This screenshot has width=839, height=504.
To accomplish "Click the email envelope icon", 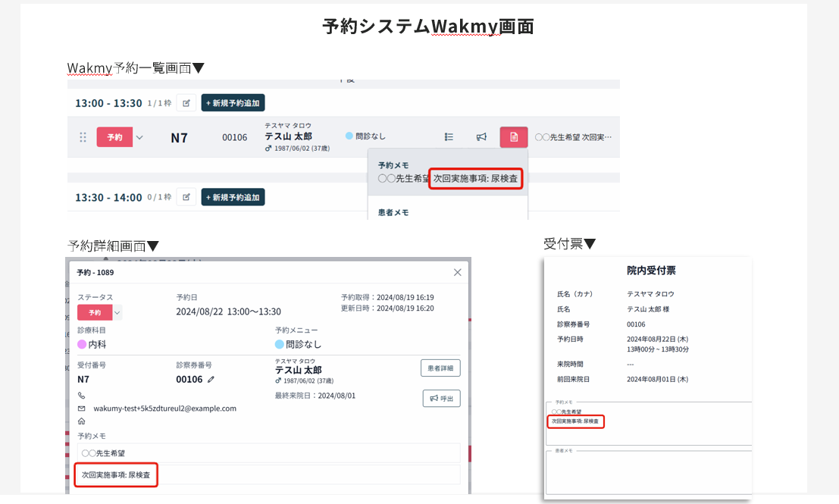I will (x=81, y=409).
